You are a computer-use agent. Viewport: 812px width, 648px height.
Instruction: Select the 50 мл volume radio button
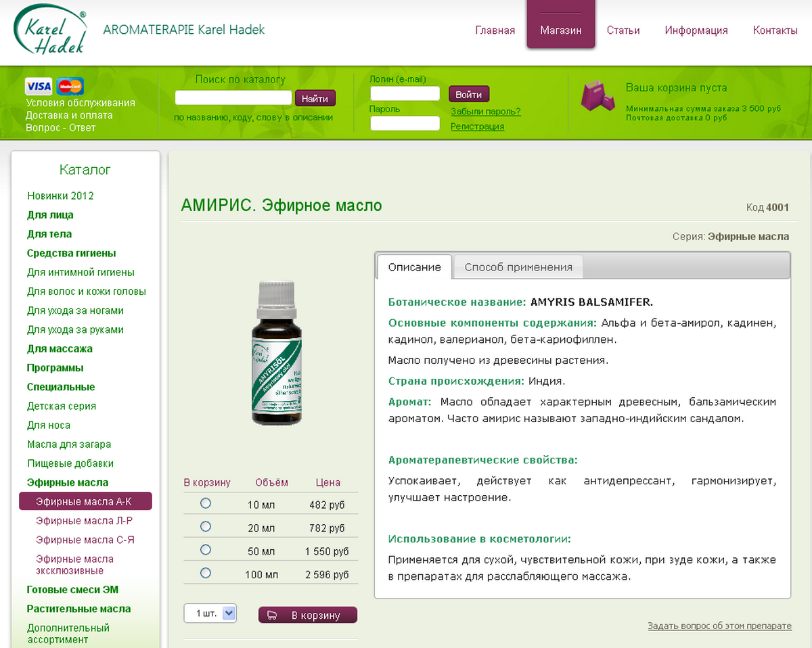pos(206,549)
